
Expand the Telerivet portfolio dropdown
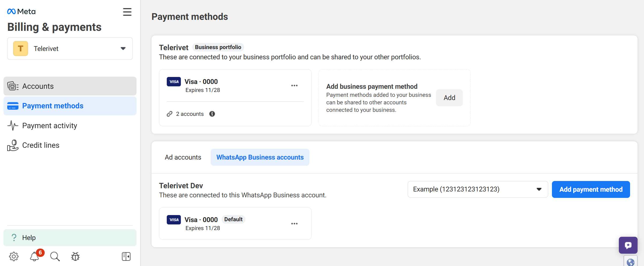click(70, 49)
